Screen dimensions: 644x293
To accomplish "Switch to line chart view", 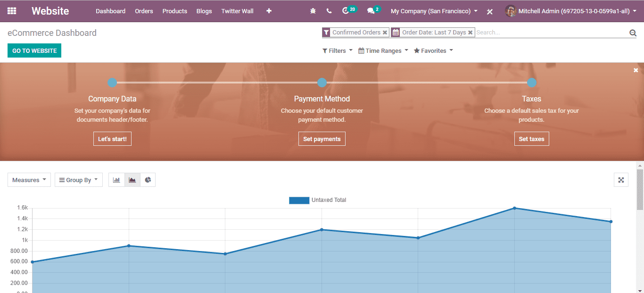I will click(132, 180).
